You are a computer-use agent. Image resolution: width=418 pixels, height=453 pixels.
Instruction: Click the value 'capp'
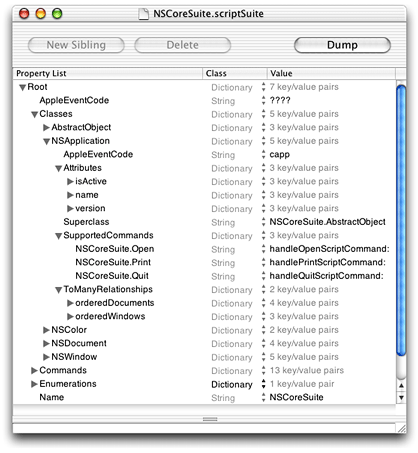coord(279,155)
